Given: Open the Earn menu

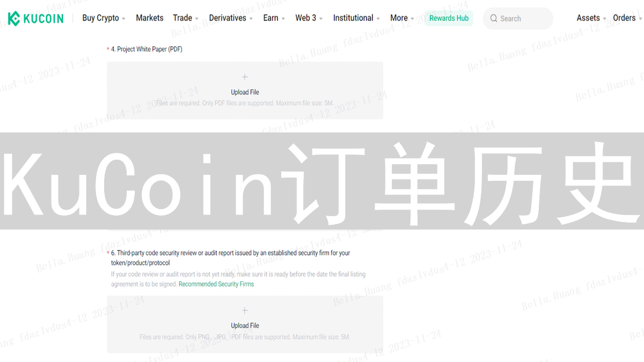Looking at the screenshot, I should pos(271,18).
